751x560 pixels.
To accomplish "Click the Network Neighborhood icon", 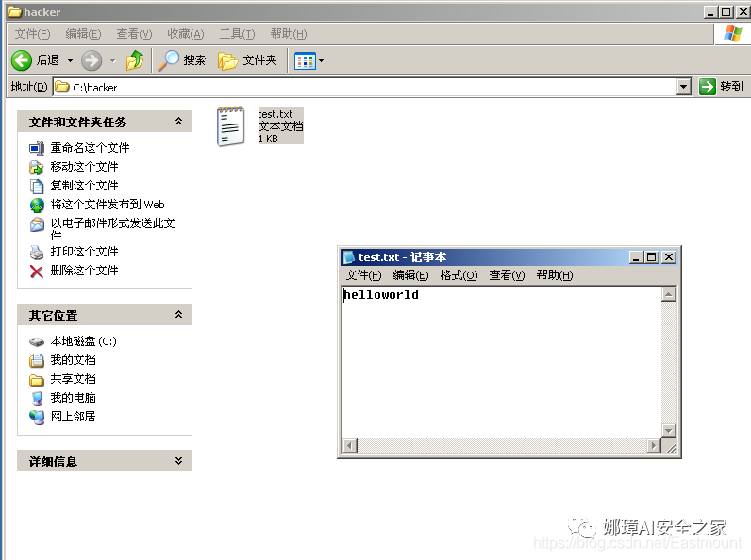I will point(37,418).
